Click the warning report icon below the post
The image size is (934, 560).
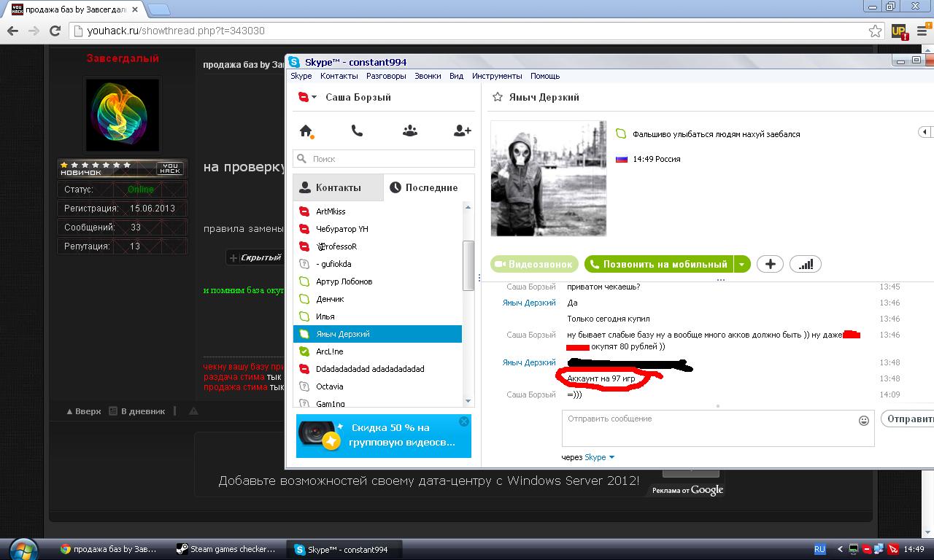(x=193, y=411)
